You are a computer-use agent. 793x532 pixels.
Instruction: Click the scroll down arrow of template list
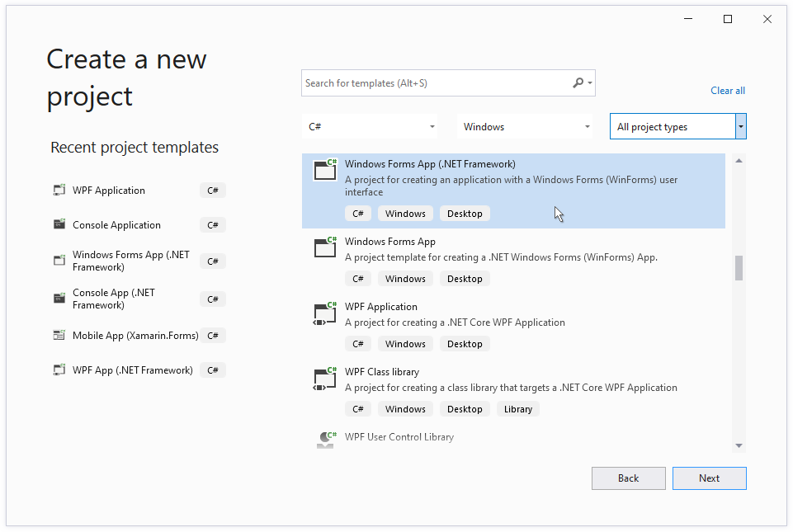click(x=739, y=445)
